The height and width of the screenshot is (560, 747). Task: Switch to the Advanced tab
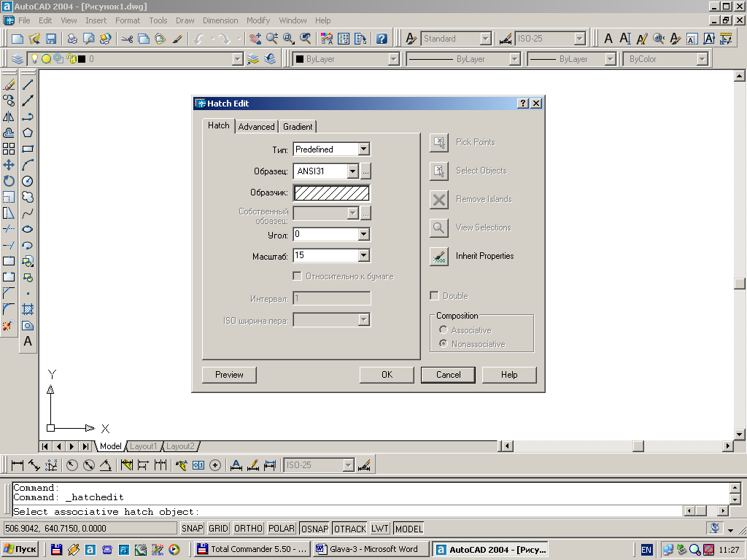(x=256, y=127)
